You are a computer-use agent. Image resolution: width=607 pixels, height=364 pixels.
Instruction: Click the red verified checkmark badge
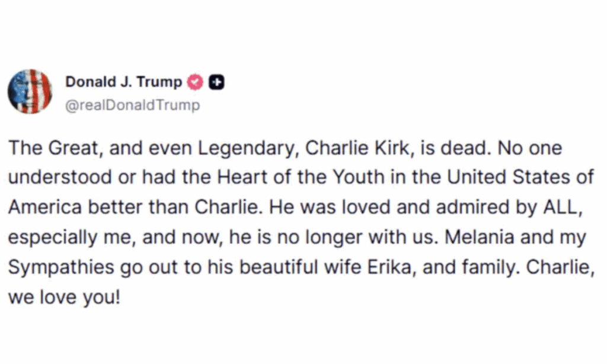click(x=195, y=82)
